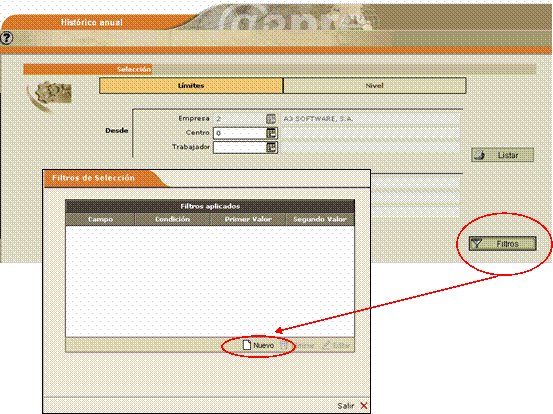This screenshot has width=553, height=414.
Task: Click the new document icon beside Nuevo
Action: pos(247,345)
